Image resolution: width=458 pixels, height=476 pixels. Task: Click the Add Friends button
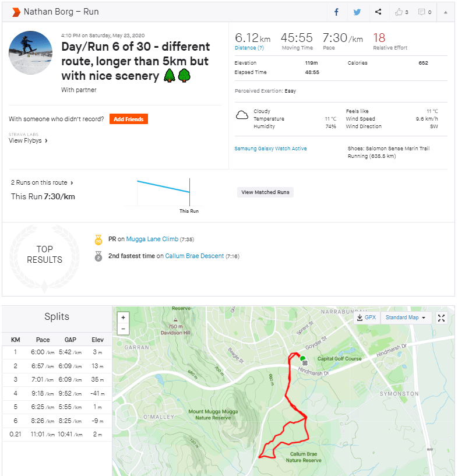[x=128, y=119]
